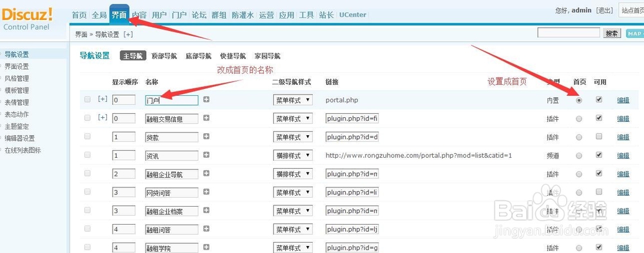
Task: Click the plus icon beside 融租问答
Action: pyautogui.click(x=206, y=229)
